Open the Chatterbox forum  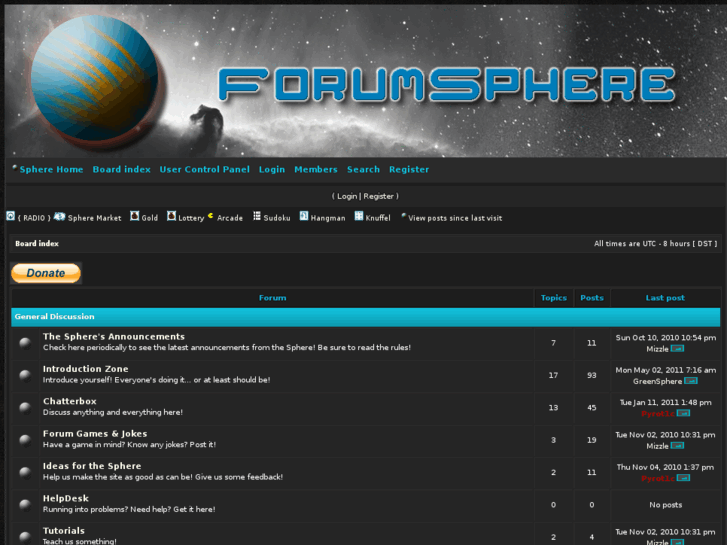tap(70, 401)
